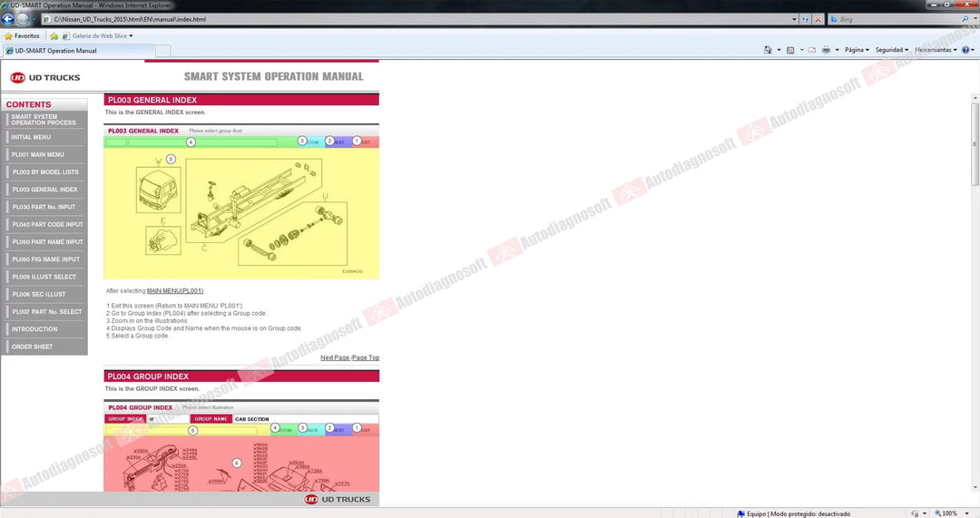Viewport: 980px width, 518px height.
Task: Open a new blank tab
Action: tap(162, 51)
